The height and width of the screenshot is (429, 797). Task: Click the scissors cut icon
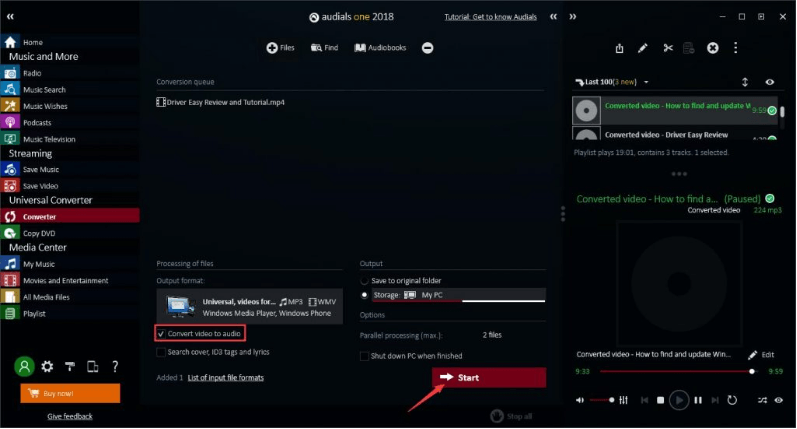[x=668, y=48]
